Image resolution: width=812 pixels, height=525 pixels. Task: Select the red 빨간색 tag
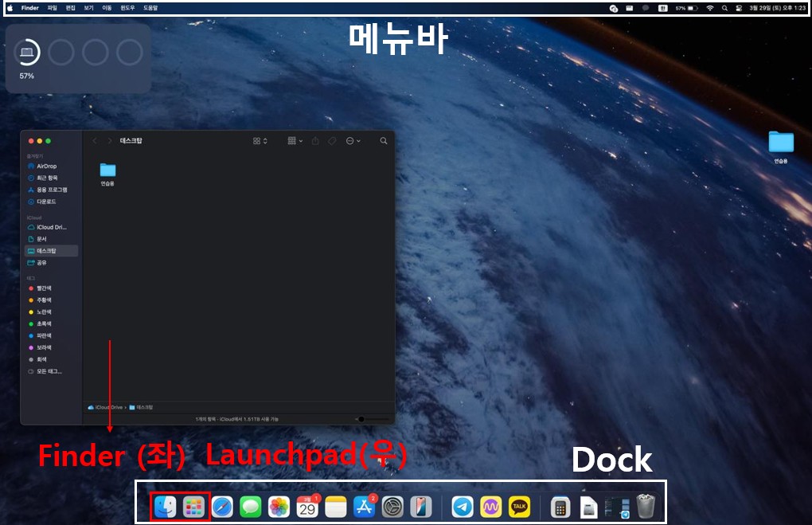[51, 288]
